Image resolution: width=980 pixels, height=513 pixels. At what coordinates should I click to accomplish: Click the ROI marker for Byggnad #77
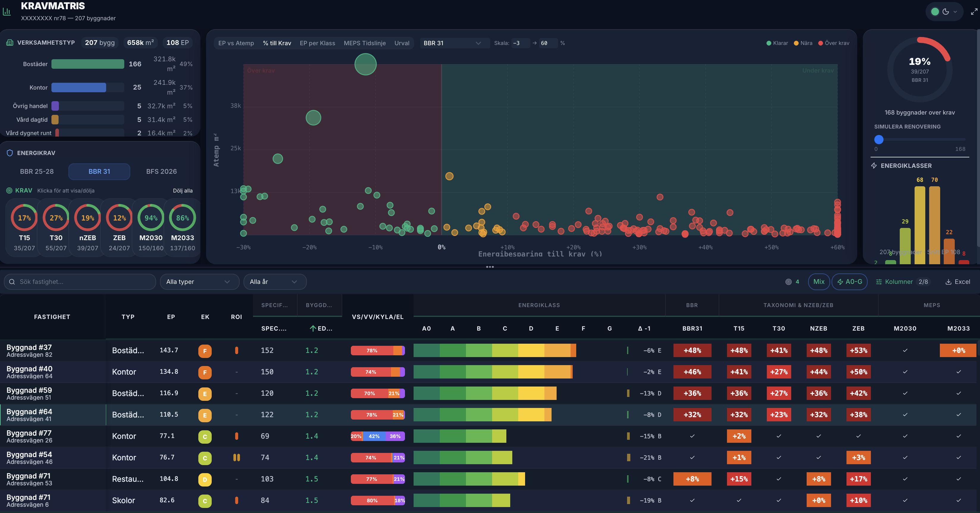(237, 436)
